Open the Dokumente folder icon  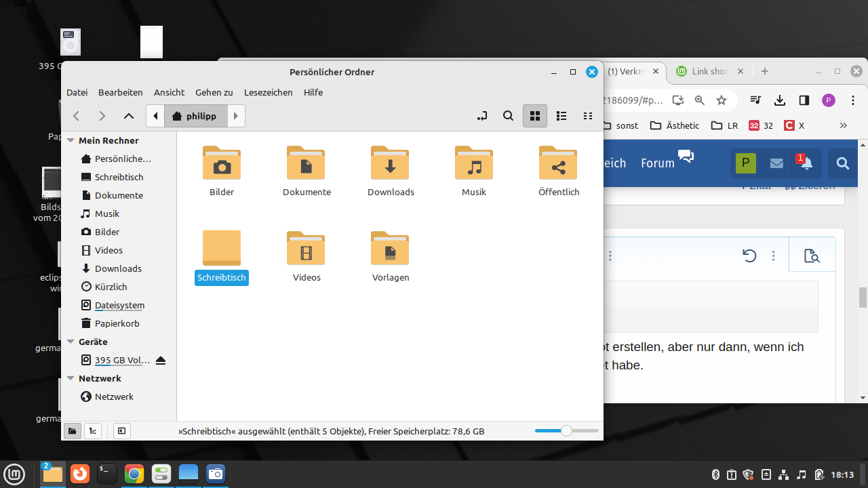point(306,163)
